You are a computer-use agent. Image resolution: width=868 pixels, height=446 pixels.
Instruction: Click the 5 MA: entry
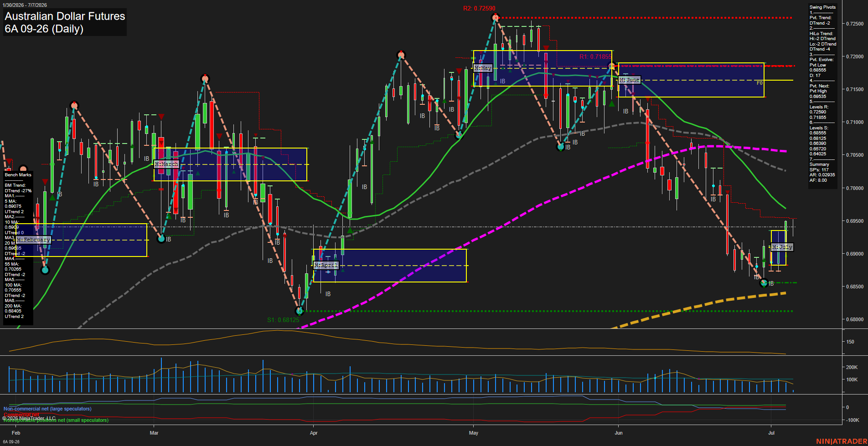coord(11,201)
